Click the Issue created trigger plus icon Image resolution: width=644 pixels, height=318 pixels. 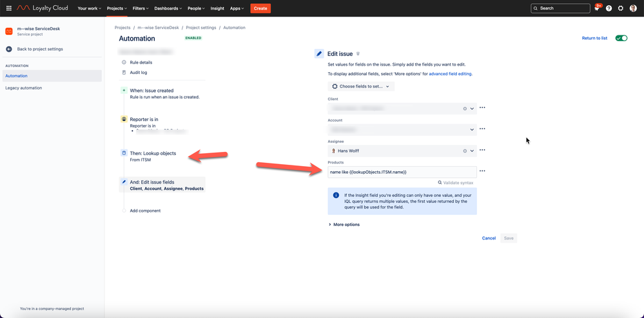coord(124,90)
